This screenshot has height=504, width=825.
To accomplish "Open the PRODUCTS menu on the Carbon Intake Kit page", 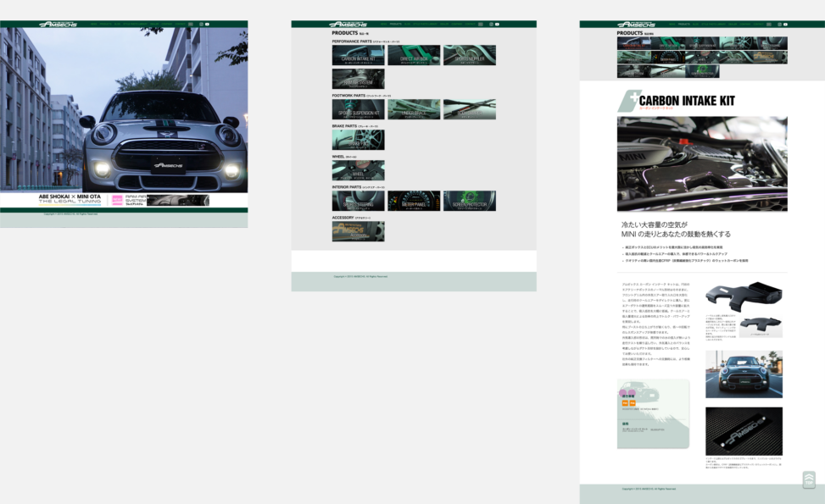I will (683, 25).
